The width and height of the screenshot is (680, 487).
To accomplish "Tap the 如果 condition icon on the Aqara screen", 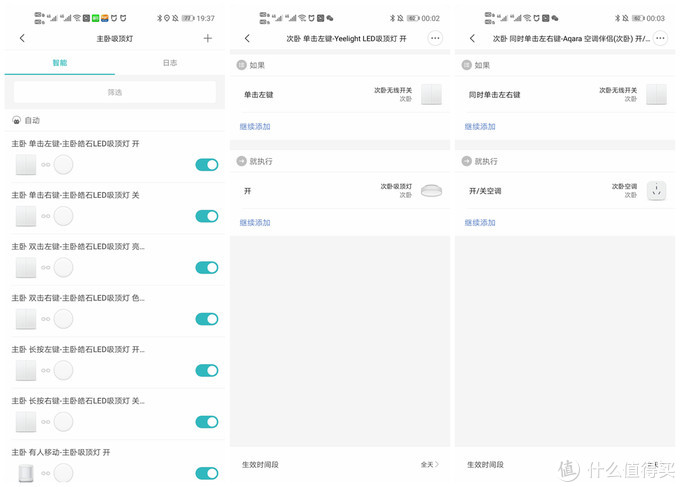I will pyautogui.click(x=467, y=65).
